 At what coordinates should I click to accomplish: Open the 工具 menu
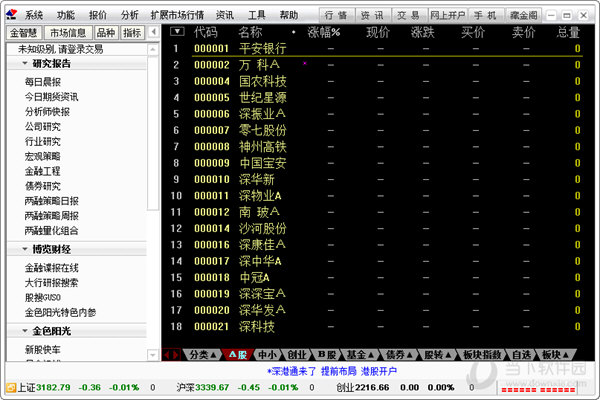pyautogui.click(x=256, y=15)
